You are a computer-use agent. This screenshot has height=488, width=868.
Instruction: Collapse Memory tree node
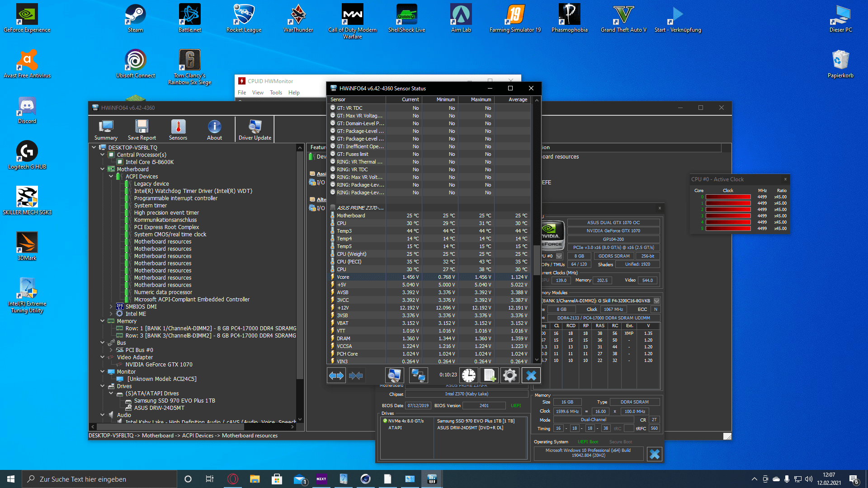click(103, 321)
